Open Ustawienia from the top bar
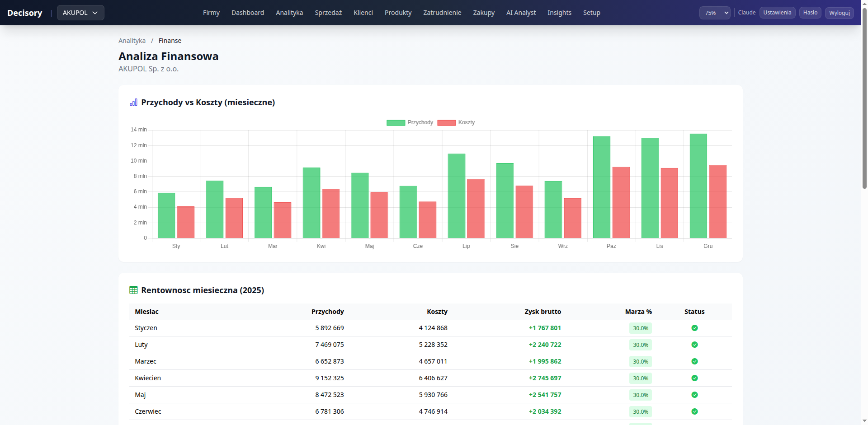The width and height of the screenshot is (868, 425). point(777,13)
